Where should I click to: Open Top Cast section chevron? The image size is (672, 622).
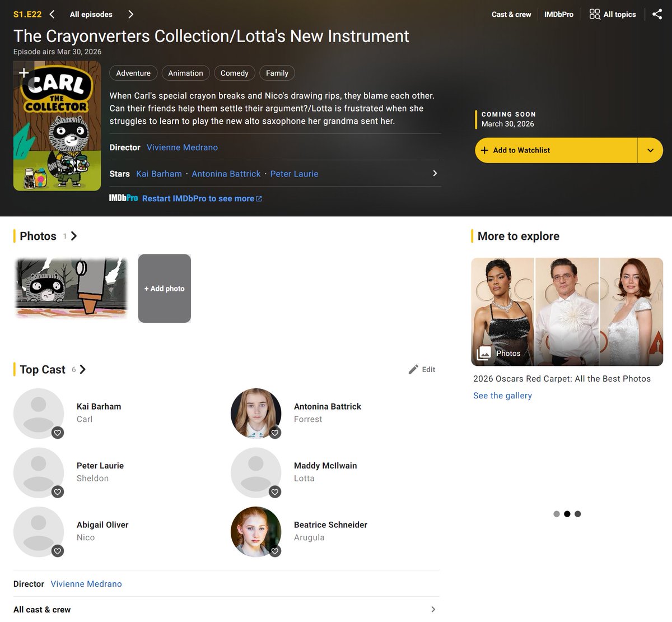[83, 369]
